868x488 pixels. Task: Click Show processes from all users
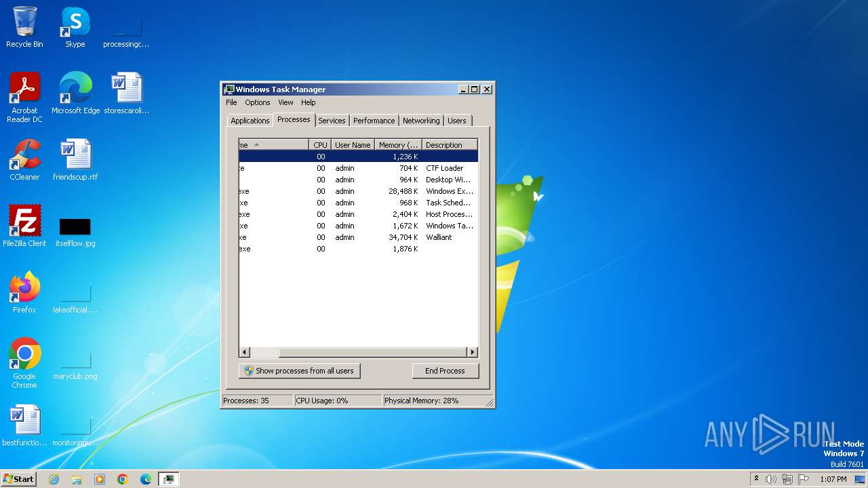pos(300,371)
